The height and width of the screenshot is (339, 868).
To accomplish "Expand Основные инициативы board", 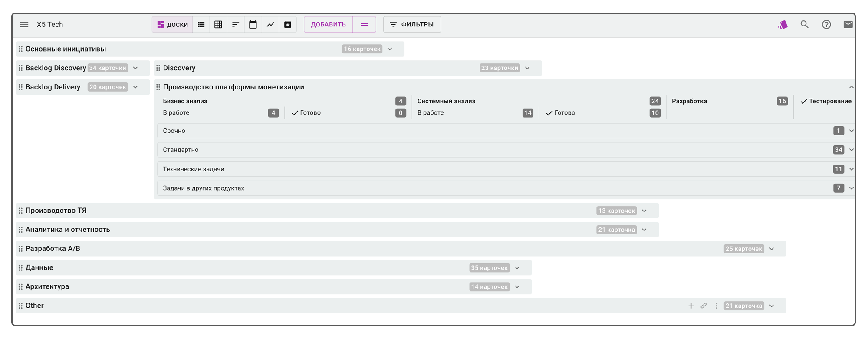I will 390,49.
